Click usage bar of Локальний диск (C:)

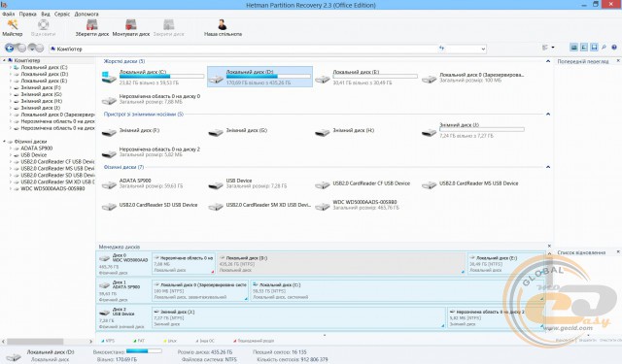(161, 76)
